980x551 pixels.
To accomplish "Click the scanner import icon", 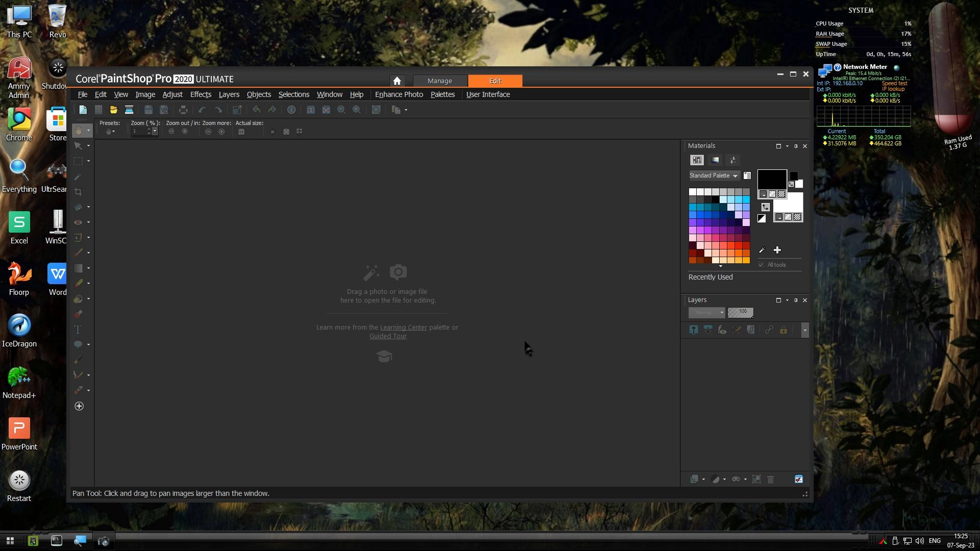I will (129, 110).
